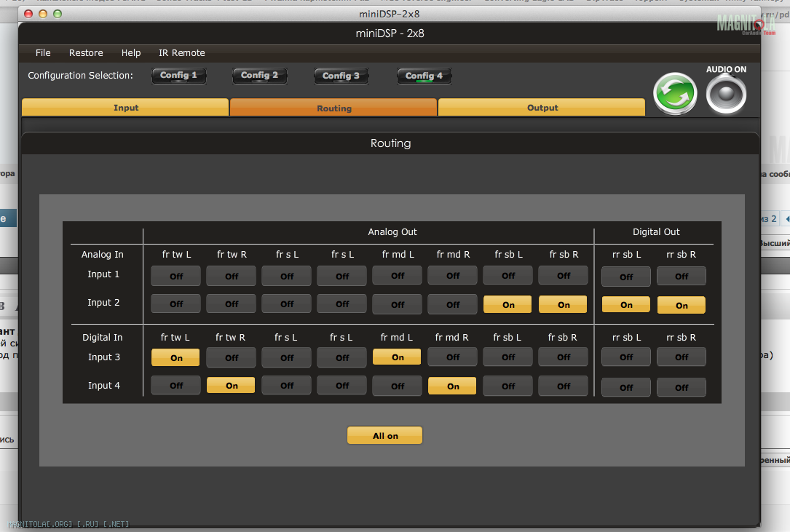
Task: Toggle Input 4 to fr sb R
Action: coord(564,386)
